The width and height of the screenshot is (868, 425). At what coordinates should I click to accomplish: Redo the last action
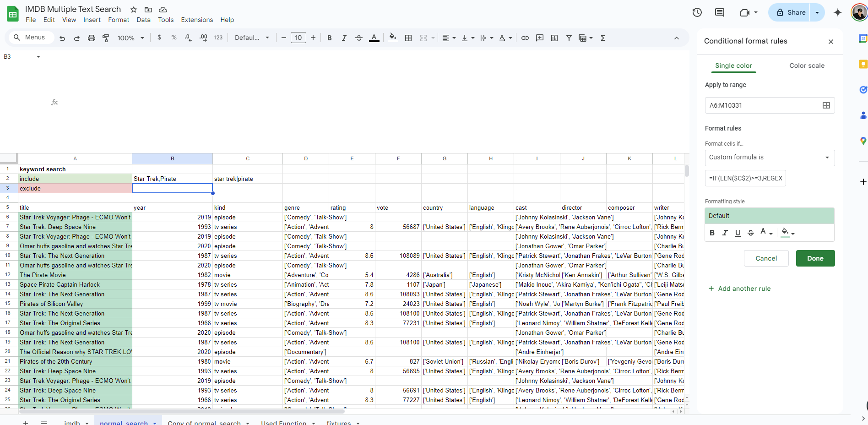(x=77, y=38)
